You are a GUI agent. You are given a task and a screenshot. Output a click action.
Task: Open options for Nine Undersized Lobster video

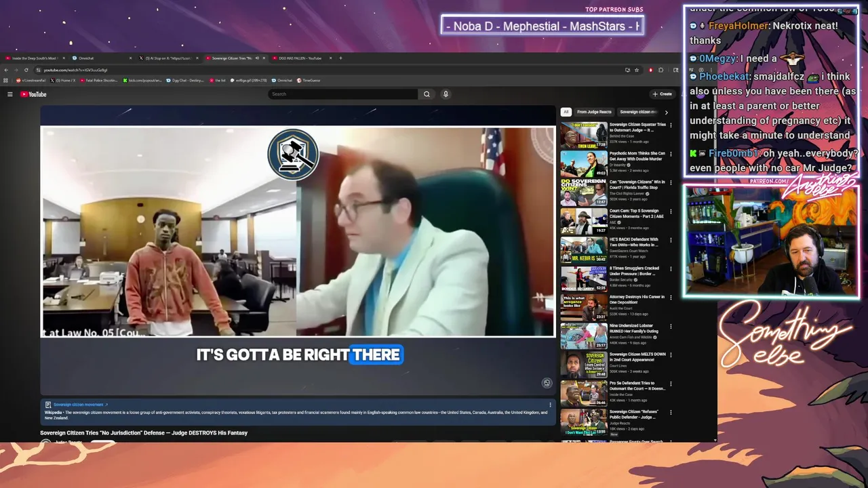click(x=671, y=326)
